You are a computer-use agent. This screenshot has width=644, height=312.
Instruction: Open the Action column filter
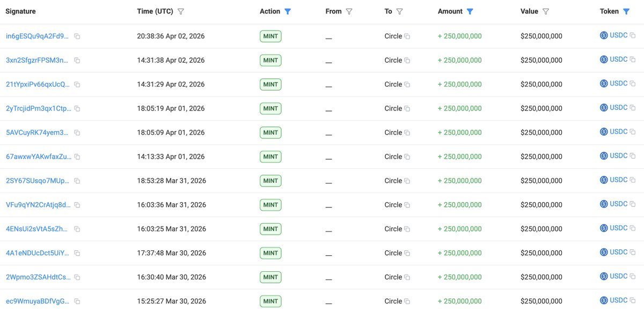point(288,11)
